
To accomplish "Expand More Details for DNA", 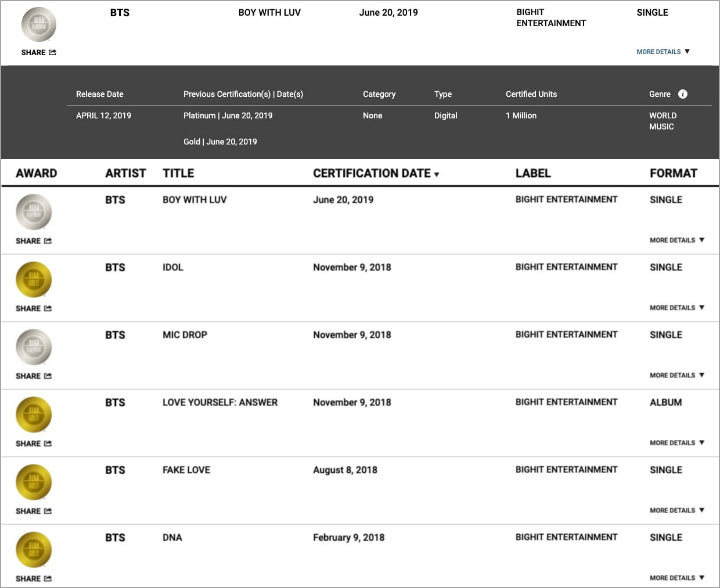I will click(x=677, y=577).
